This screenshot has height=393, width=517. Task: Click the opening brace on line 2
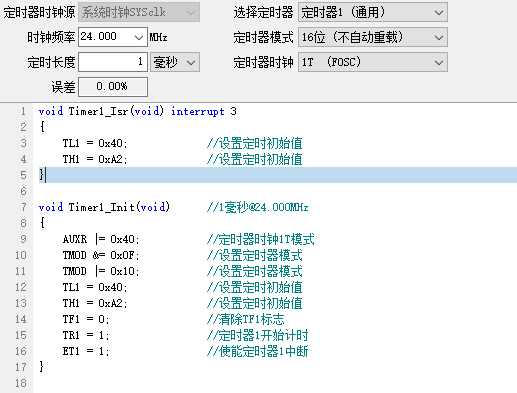tap(42, 127)
